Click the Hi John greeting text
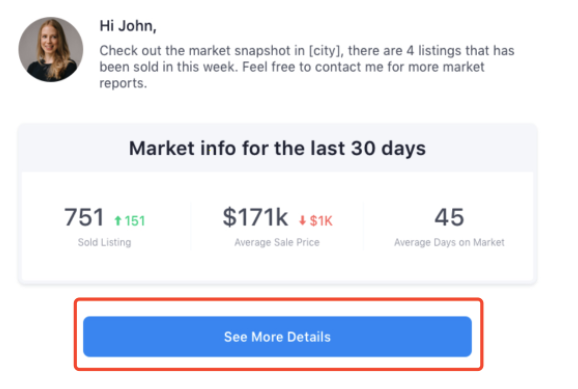This screenshot has width=578, height=389. [x=128, y=26]
